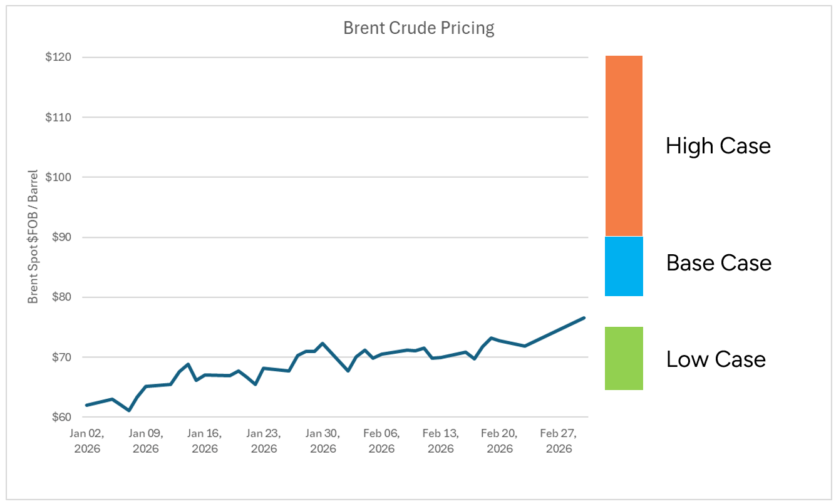Viewport: 836px width, 504px height.
Task: Select the "High Case" text label
Action: point(718,146)
